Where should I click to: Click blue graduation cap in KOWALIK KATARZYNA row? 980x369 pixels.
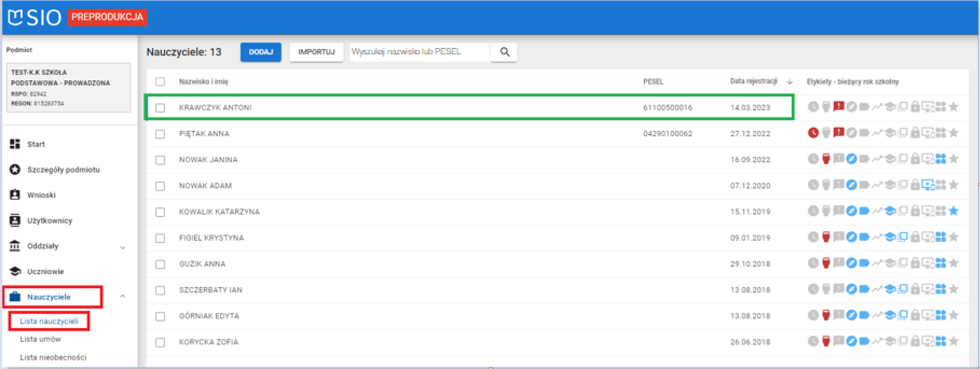click(890, 211)
